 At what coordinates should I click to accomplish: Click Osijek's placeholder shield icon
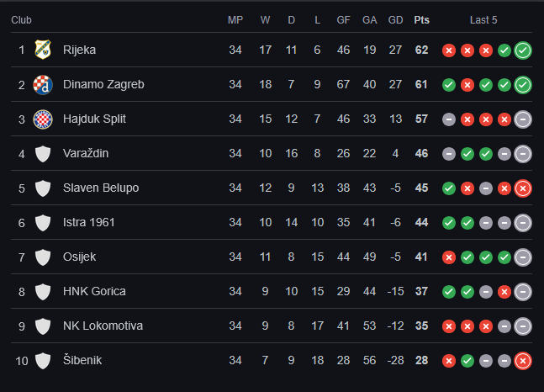pyautogui.click(x=43, y=257)
